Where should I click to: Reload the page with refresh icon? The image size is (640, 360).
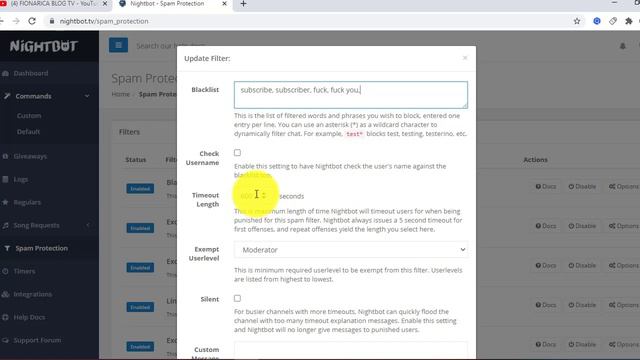pos(32,21)
